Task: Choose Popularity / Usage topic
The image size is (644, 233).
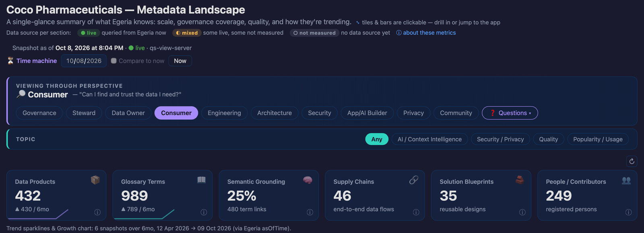Action: click(598, 139)
